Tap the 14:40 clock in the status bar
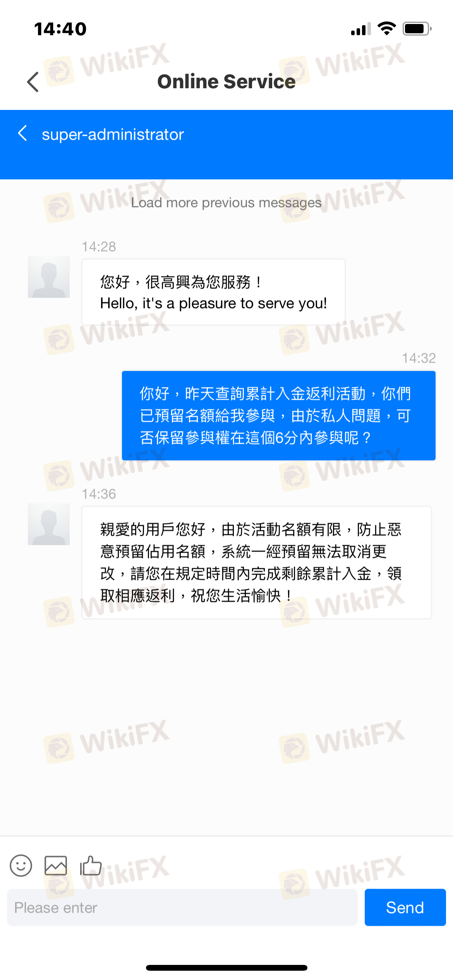The image size is (453, 980). point(60,29)
